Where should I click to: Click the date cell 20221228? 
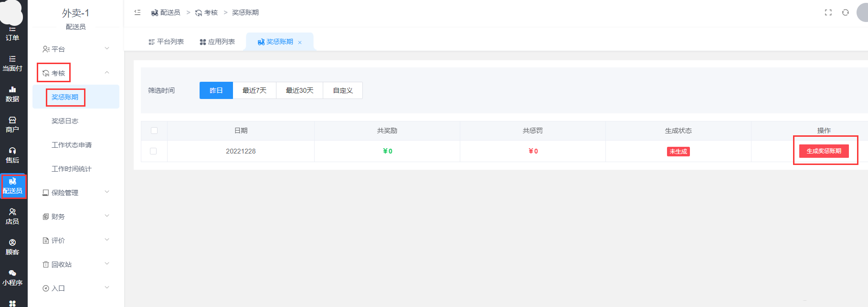pos(241,151)
